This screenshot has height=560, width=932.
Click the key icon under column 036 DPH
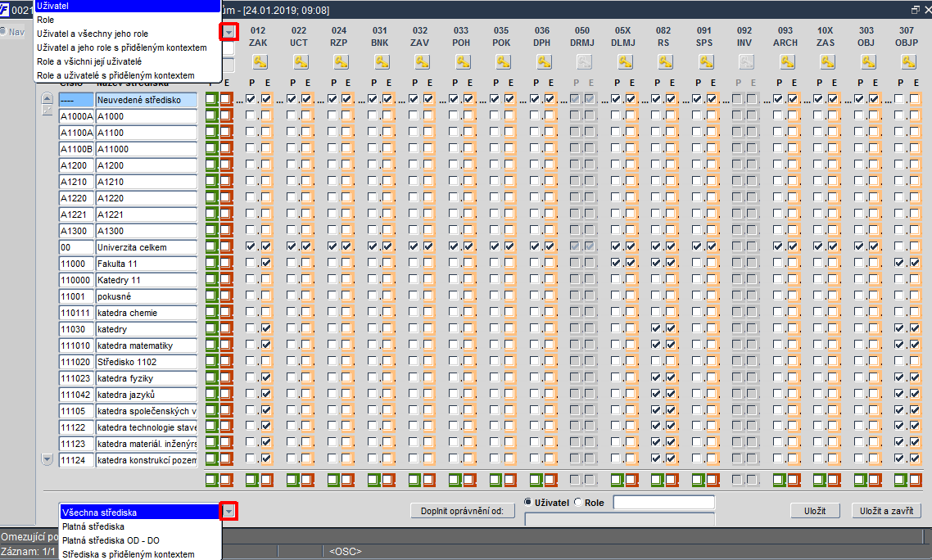543,62
